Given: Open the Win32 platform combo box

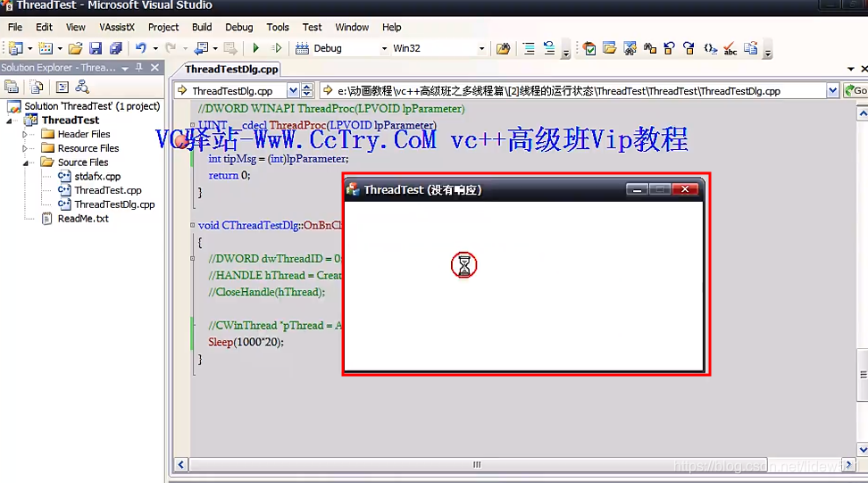Looking at the screenshot, I should (x=438, y=48).
